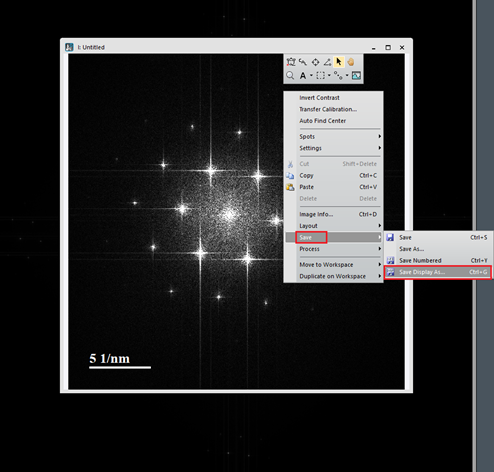Open the dropdown arrow beside ROI tool
This screenshot has height=472, width=494.
329,76
